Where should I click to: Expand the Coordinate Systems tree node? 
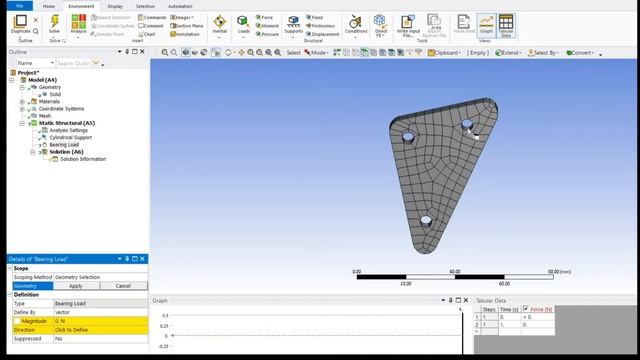pyautogui.click(x=22, y=109)
